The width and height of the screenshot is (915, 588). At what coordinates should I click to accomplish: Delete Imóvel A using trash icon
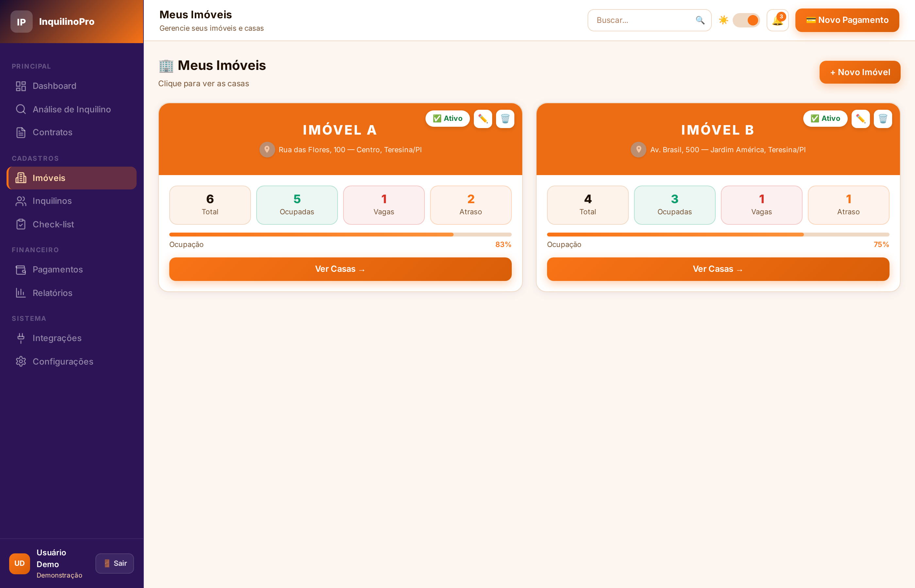505,119
